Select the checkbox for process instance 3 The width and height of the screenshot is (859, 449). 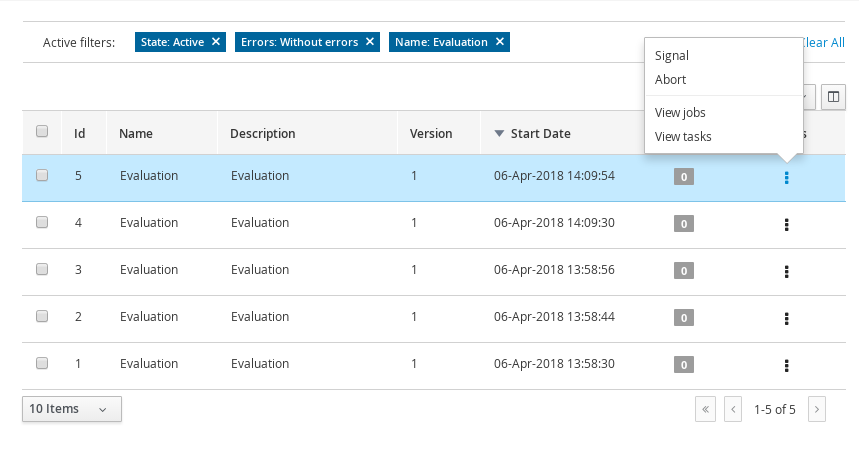pyautogui.click(x=42, y=269)
